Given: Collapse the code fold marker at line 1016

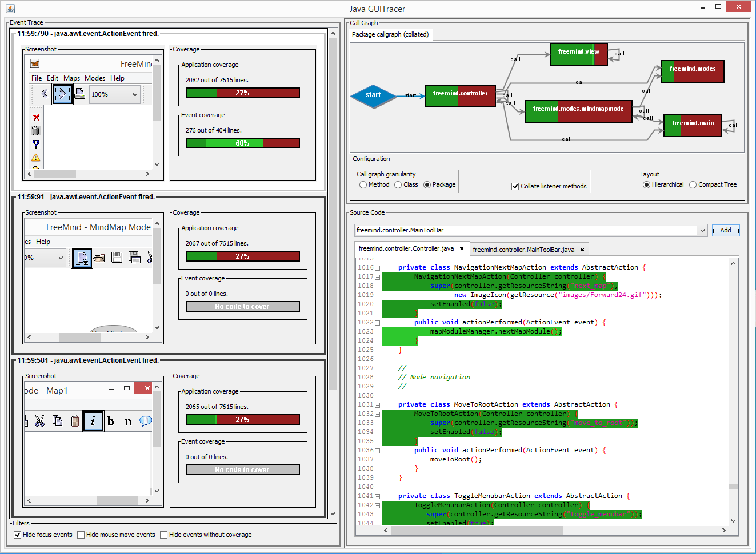Looking at the screenshot, I should click(377, 268).
